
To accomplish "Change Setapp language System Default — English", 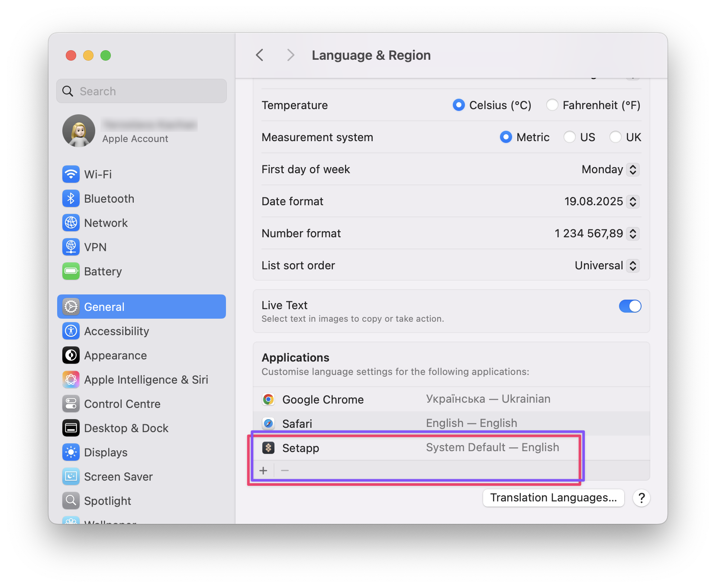I will [492, 447].
